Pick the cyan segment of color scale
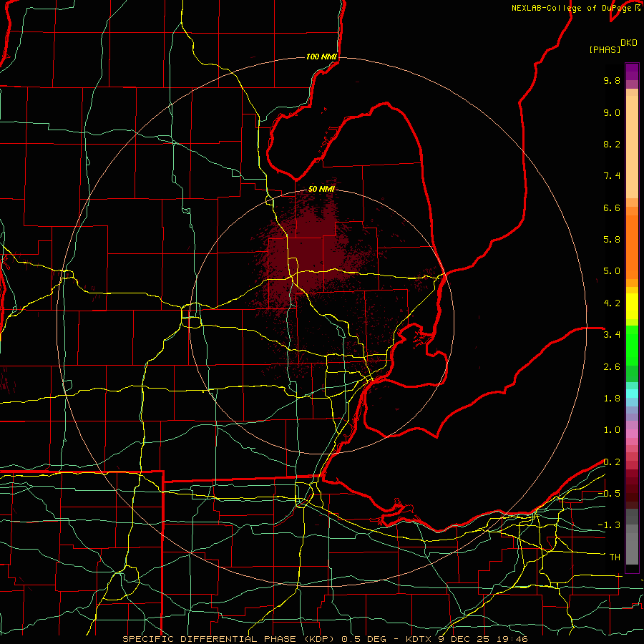The image size is (644, 644). click(x=632, y=393)
